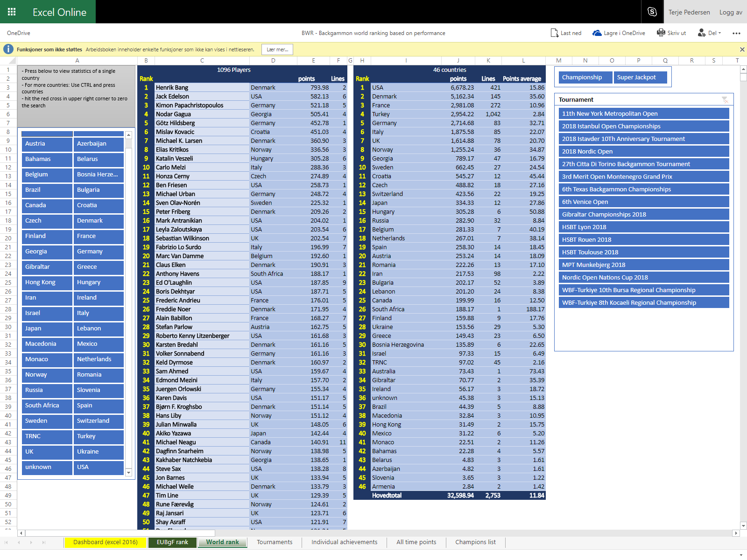This screenshot has height=560, width=747.
Task: Click the Lær mer button
Action: pyautogui.click(x=277, y=49)
